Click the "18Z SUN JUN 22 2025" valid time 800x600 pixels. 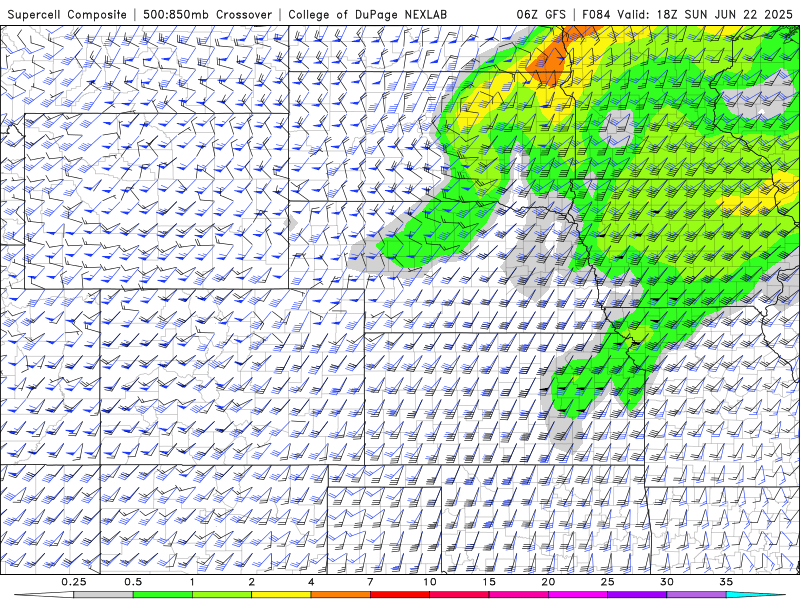[x=724, y=14]
